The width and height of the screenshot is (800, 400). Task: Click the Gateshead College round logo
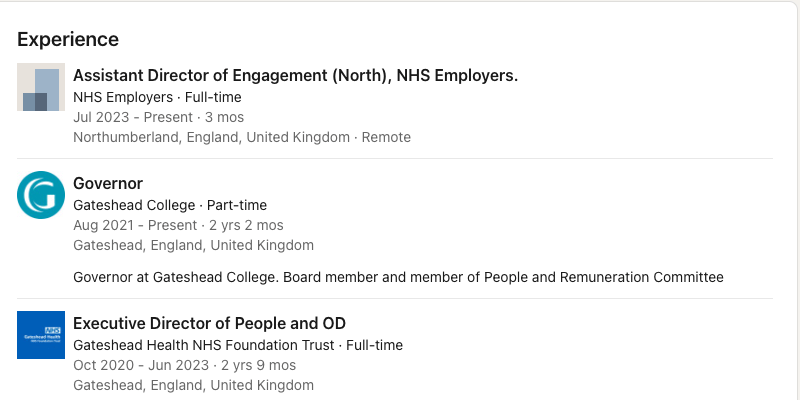(41, 195)
